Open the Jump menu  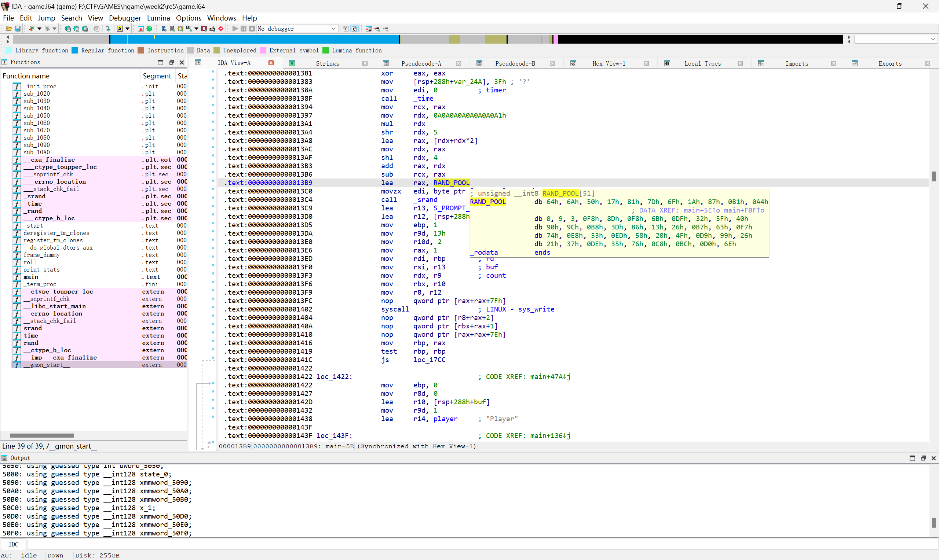[x=47, y=18]
